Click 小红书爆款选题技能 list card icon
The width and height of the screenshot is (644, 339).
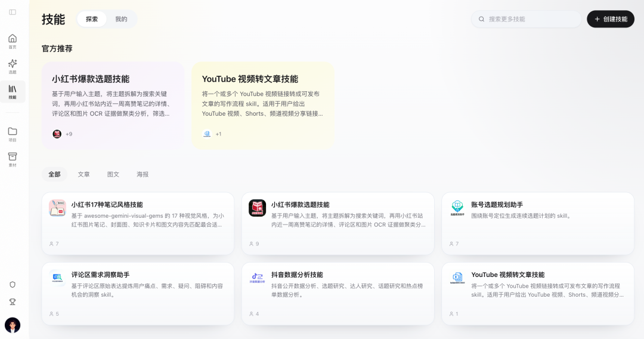[x=258, y=208]
